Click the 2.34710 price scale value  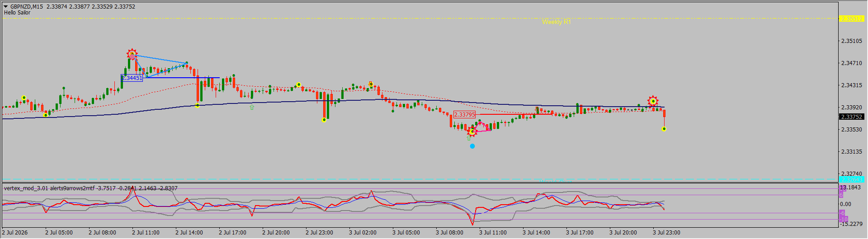851,63
